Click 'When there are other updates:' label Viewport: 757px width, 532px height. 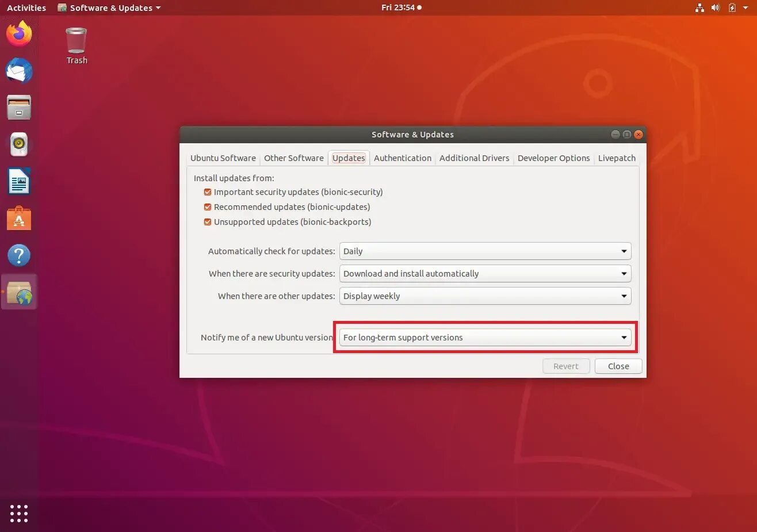point(277,296)
